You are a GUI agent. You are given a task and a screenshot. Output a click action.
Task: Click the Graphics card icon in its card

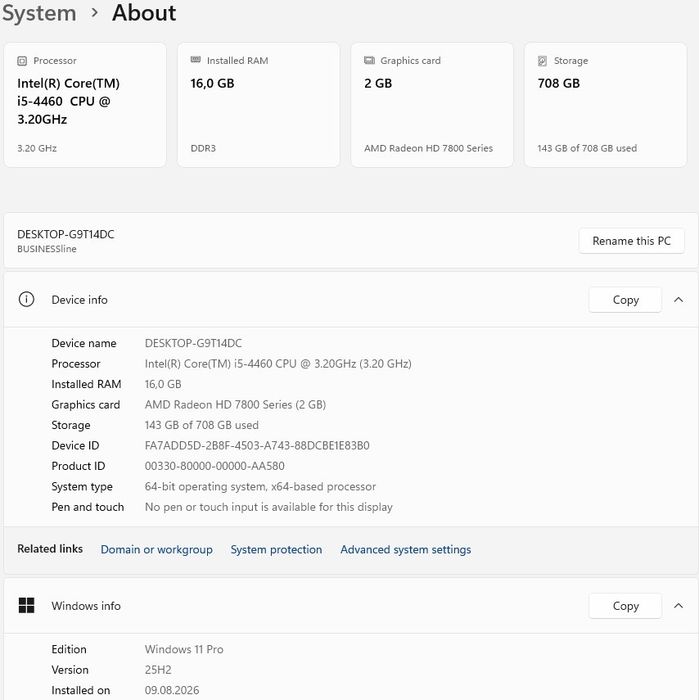pyautogui.click(x=369, y=60)
